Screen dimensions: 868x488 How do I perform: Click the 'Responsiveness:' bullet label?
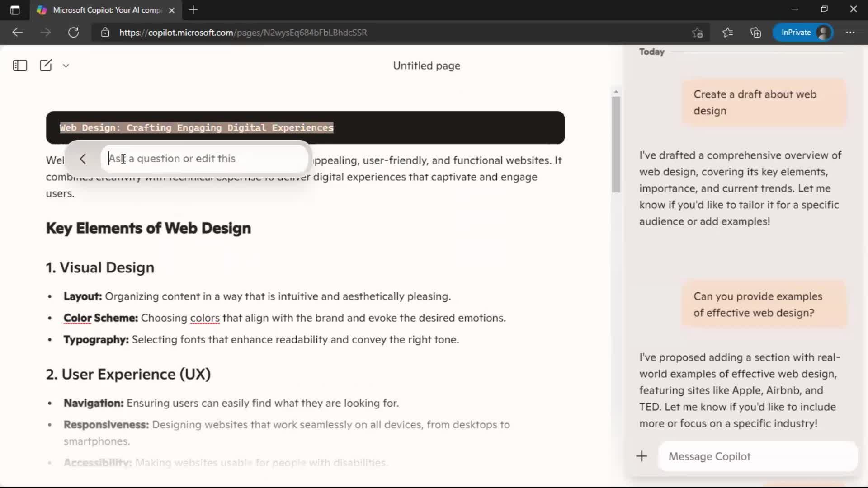106,425
